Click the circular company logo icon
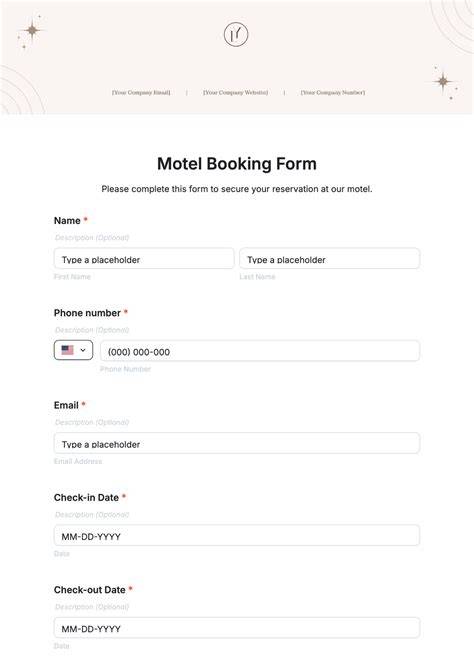Image resolution: width=474 pixels, height=671 pixels. [x=236, y=35]
